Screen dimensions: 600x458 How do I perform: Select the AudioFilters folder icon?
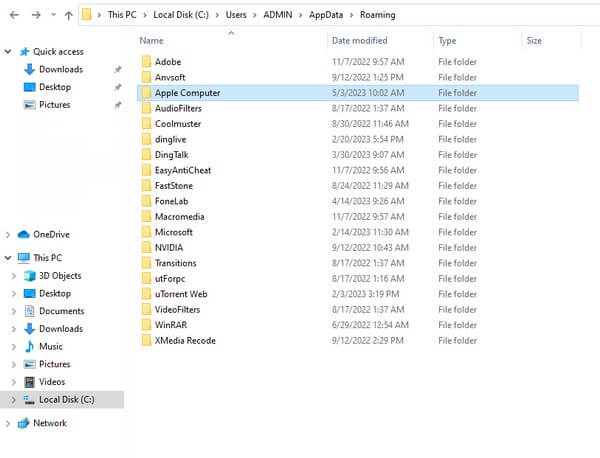tap(146, 108)
